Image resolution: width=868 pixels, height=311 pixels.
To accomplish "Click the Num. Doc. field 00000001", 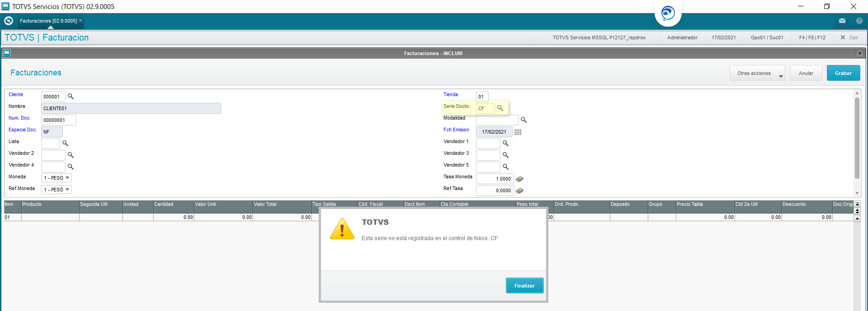I will click(59, 120).
